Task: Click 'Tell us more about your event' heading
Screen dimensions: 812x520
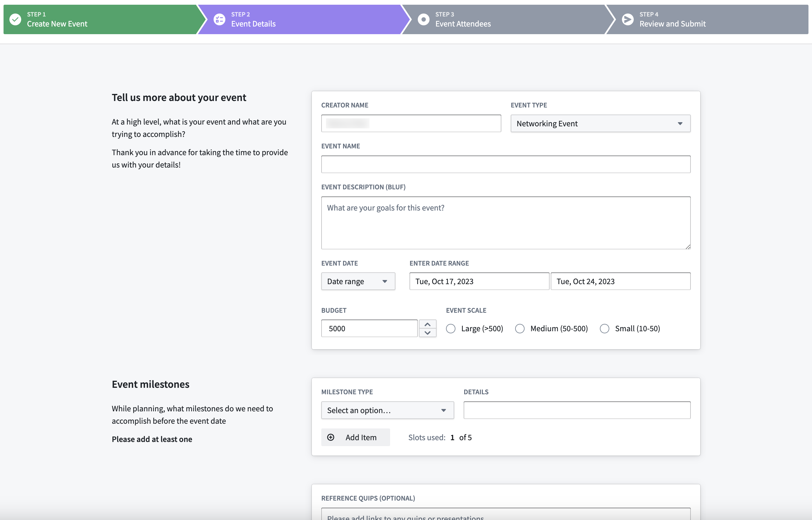Action: [x=179, y=97]
